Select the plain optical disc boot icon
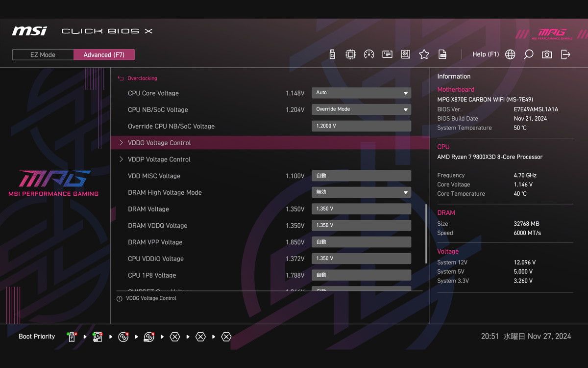Viewport: 588px width, 368px height. tap(123, 337)
